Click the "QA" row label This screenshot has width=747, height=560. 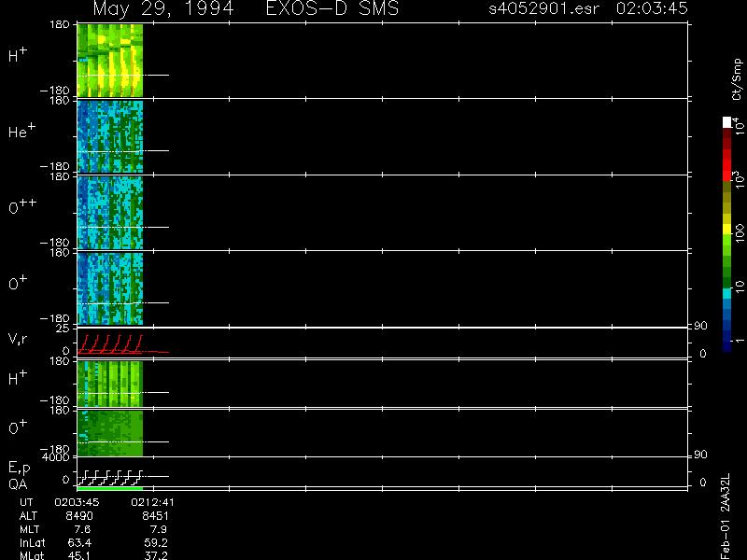(18, 484)
